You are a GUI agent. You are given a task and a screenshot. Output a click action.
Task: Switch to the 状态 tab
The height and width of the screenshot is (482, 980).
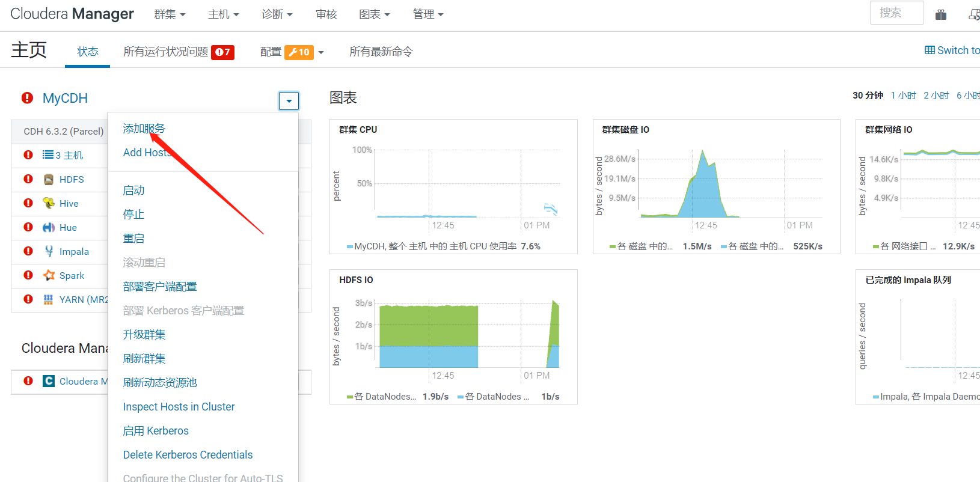point(88,52)
